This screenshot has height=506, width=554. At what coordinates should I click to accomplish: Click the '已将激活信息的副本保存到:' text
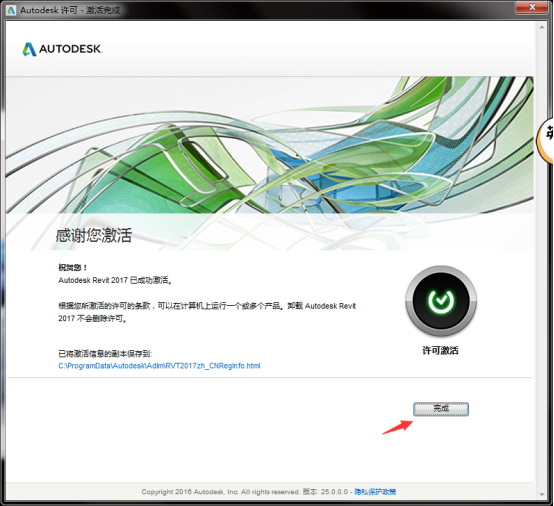pyautogui.click(x=105, y=354)
